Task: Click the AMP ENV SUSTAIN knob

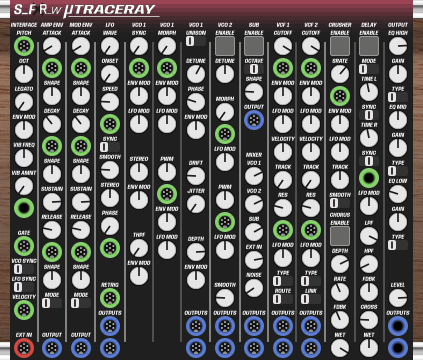Action: click(x=52, y=202)
